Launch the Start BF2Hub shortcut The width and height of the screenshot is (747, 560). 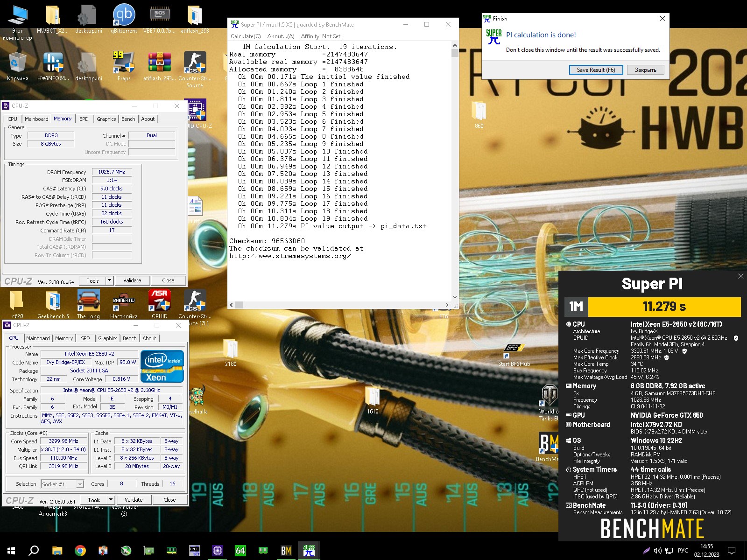tap(514, 355)
